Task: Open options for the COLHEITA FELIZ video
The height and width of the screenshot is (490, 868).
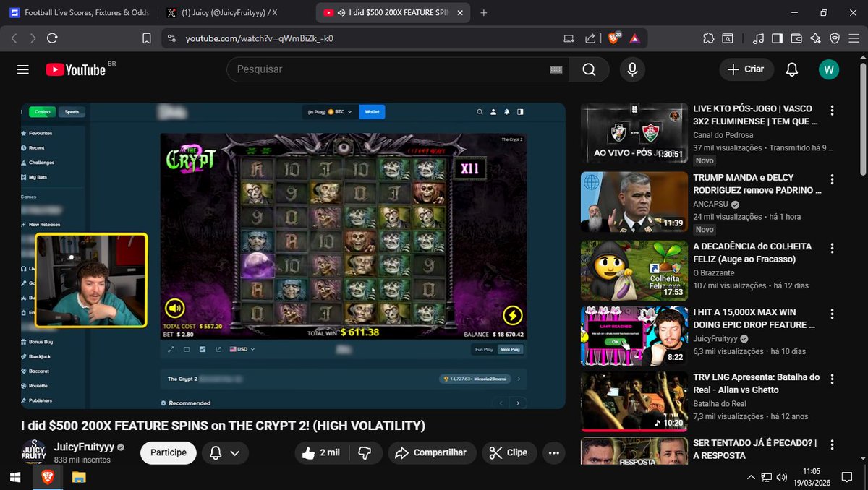Action: pyautogui.click(x=832, y=247)
